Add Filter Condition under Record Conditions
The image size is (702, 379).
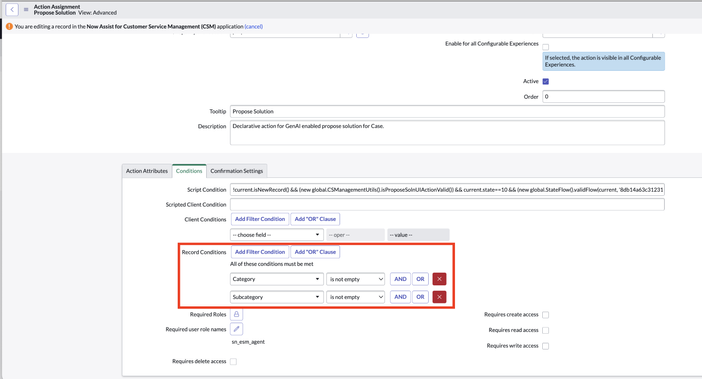pyautogui.click(x=260, y=252)
